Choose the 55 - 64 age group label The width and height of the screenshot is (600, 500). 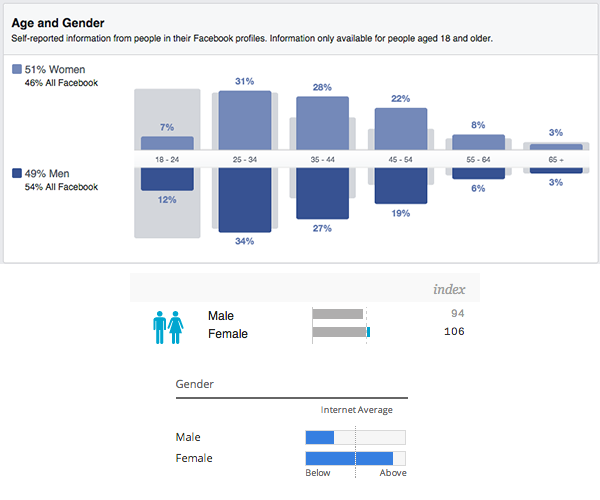coord(478,159)
